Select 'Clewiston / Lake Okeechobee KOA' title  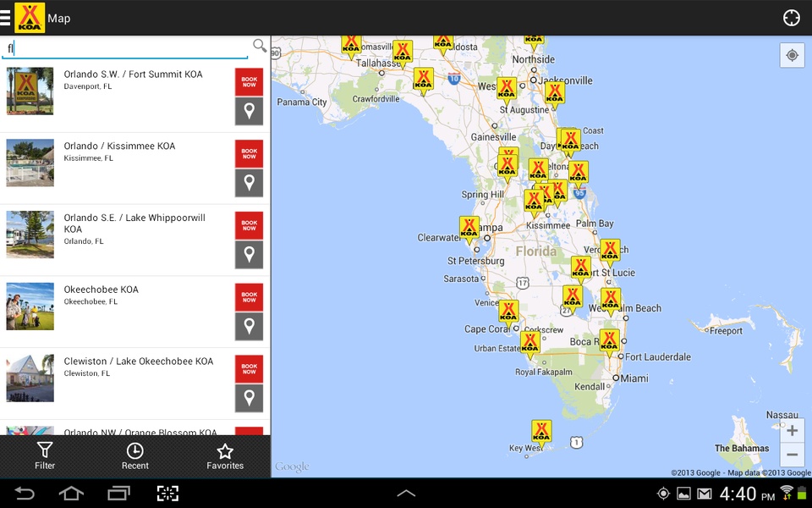[x=138, y=362]
